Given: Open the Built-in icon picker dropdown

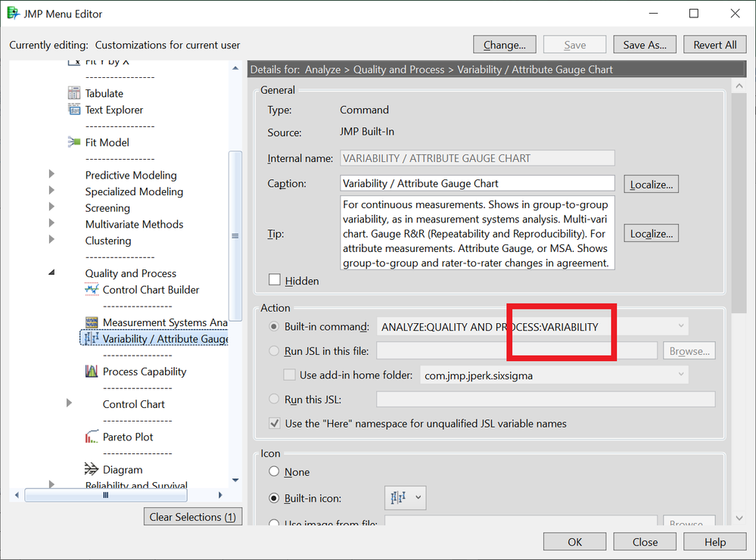Looking at the screenshot, I should point(405,498).
